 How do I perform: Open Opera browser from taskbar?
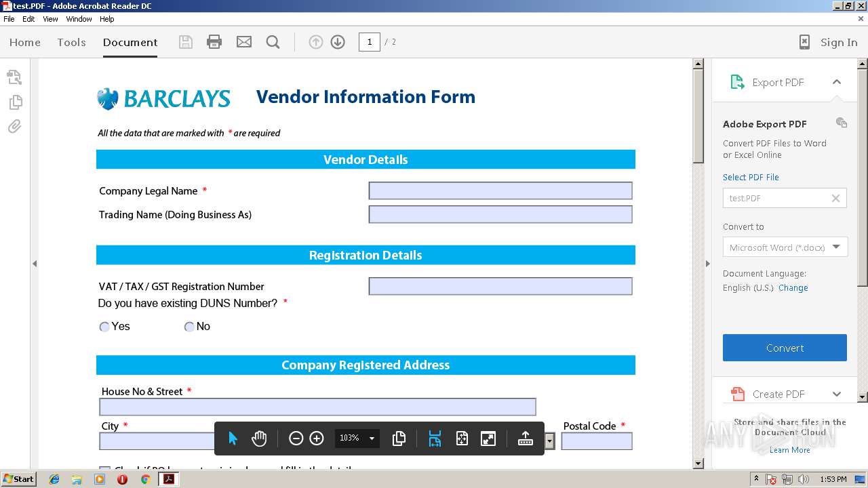coord(122,479)
